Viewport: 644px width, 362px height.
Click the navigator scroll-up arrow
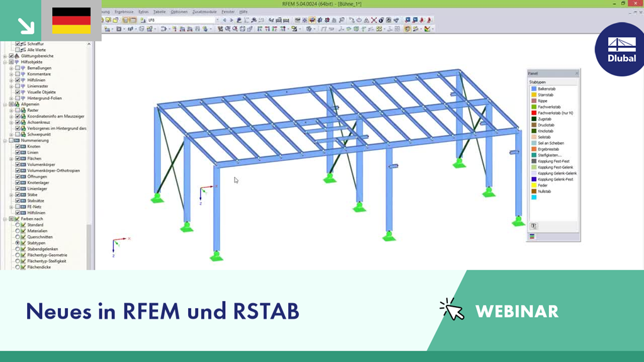[x=89, y=44]
